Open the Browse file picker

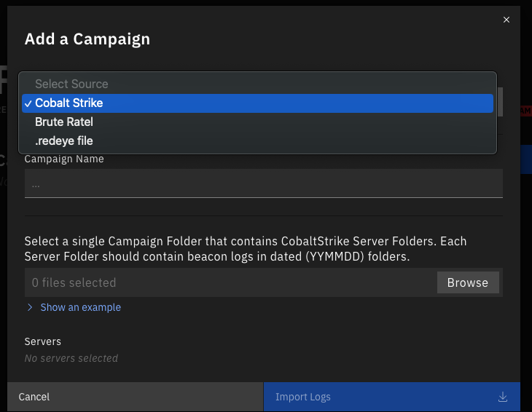[468, 282]
